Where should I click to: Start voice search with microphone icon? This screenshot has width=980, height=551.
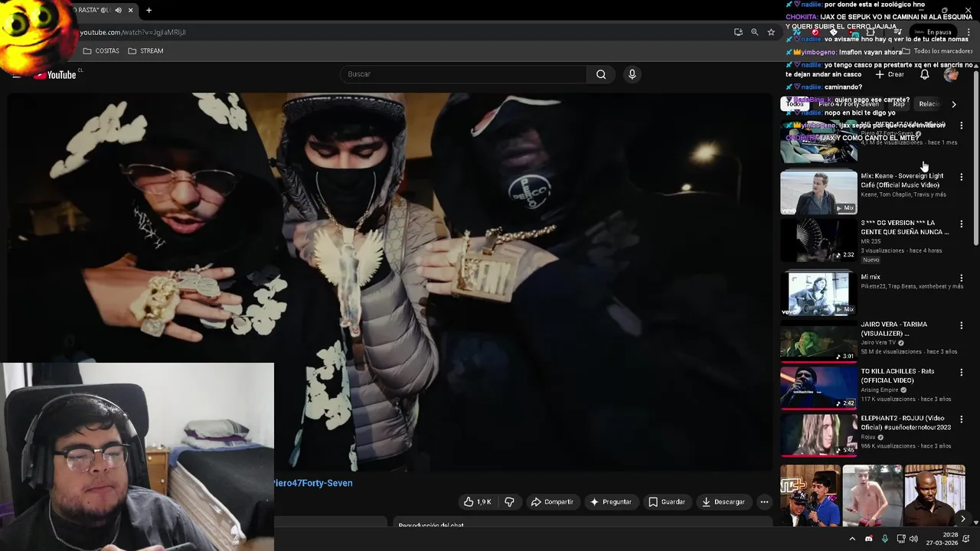click(632, 74)
